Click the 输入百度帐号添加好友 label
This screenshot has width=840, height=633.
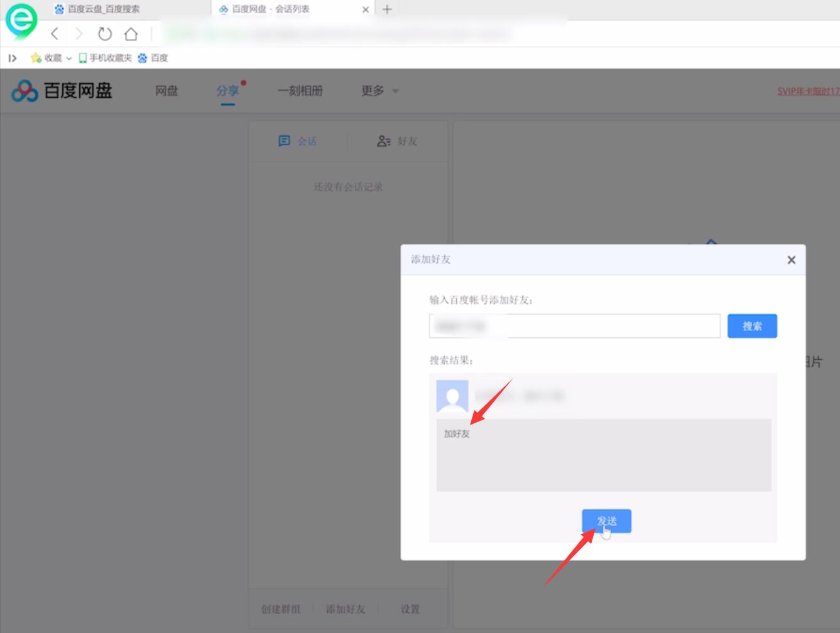481,300
